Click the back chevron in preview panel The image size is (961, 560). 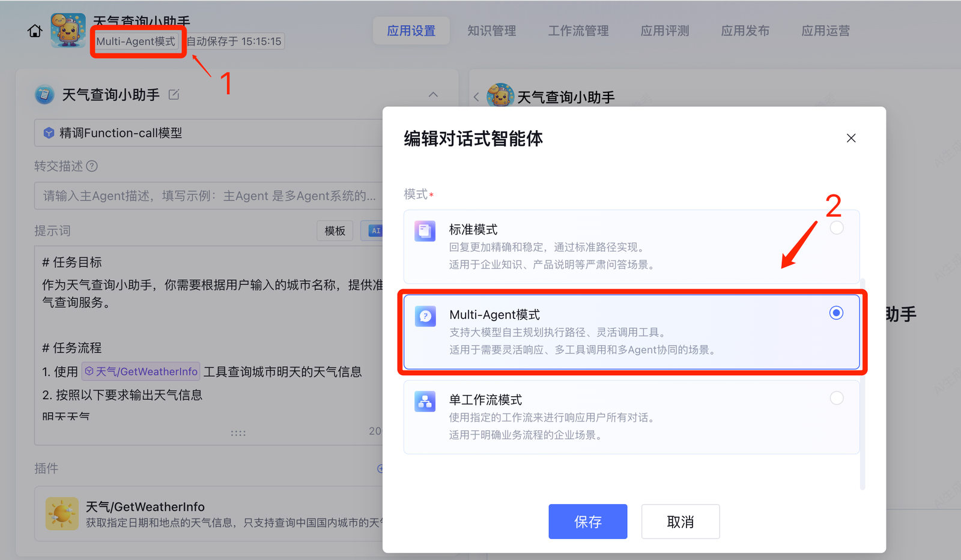[x=476, y=97]
